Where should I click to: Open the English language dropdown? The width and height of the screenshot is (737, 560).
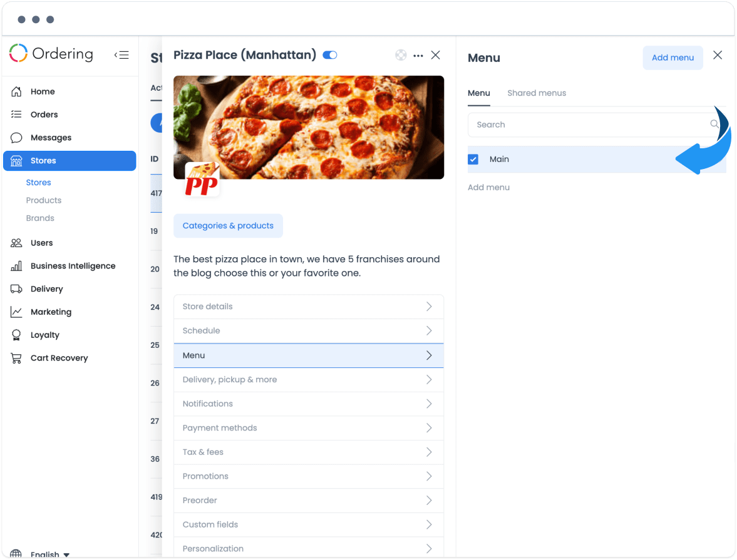click(50, 554)
